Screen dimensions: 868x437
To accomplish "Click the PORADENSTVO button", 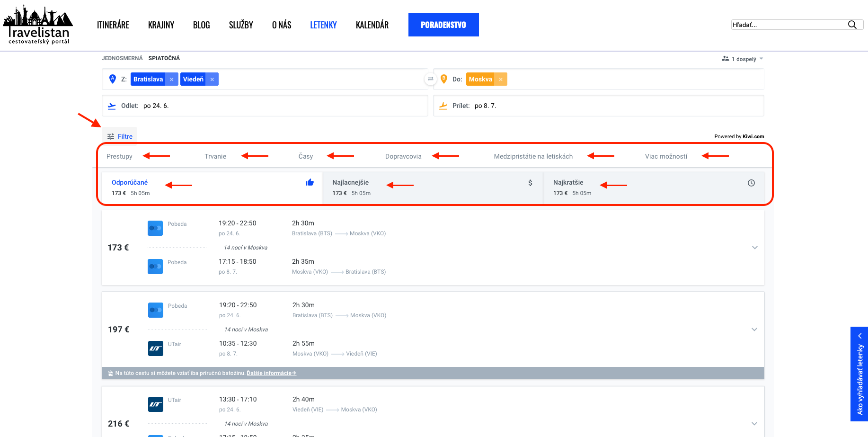I will (443, 25).
